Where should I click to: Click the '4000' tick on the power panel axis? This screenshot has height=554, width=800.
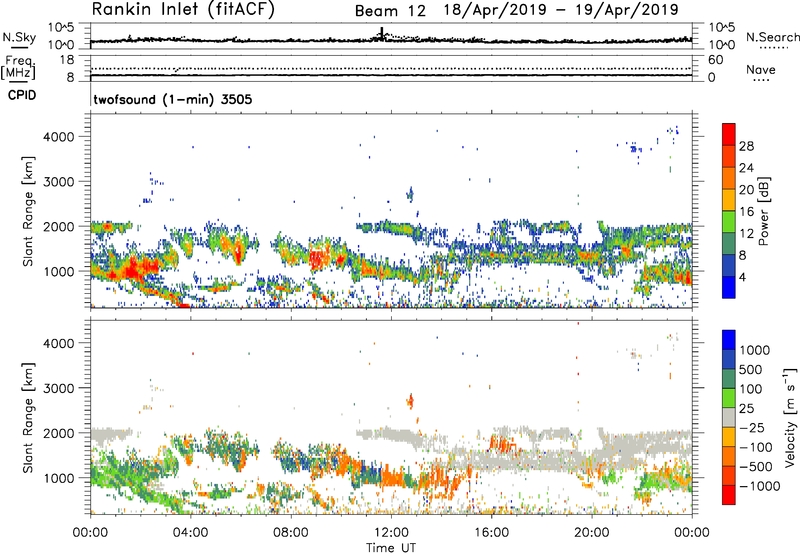coord(58,137)
